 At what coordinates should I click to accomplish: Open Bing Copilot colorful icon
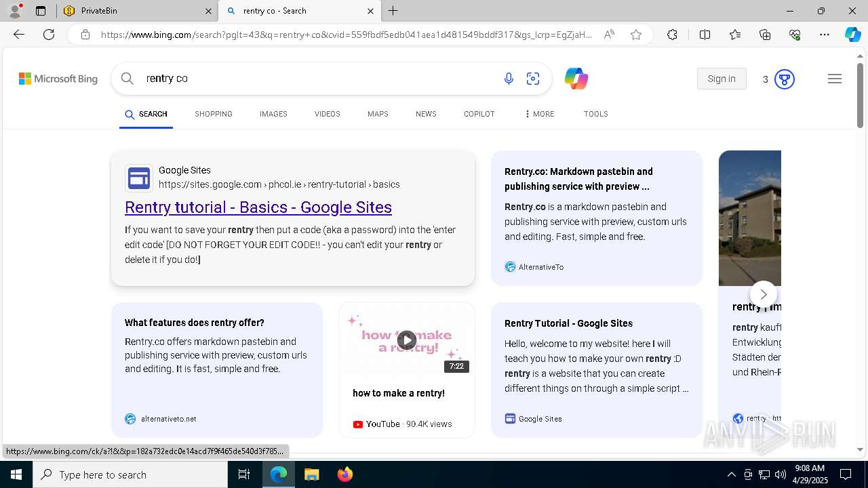576,79
